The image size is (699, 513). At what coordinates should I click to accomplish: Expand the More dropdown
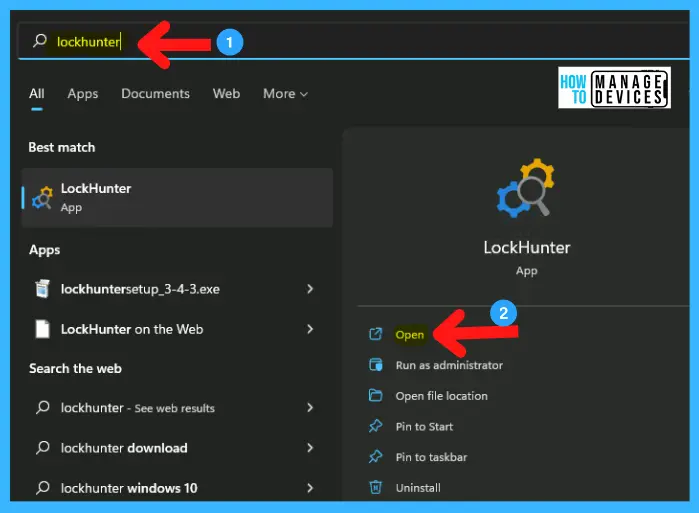click(285, 94)
